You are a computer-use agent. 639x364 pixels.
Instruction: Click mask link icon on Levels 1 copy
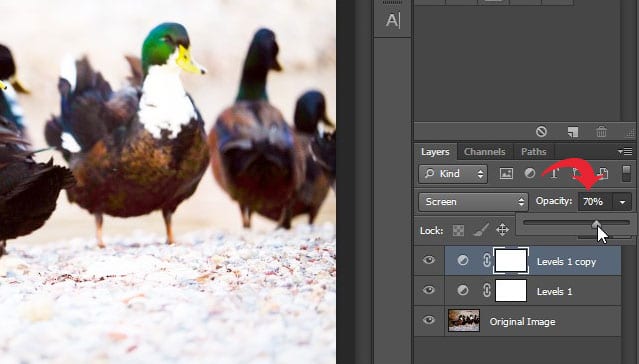click(487, 260)
